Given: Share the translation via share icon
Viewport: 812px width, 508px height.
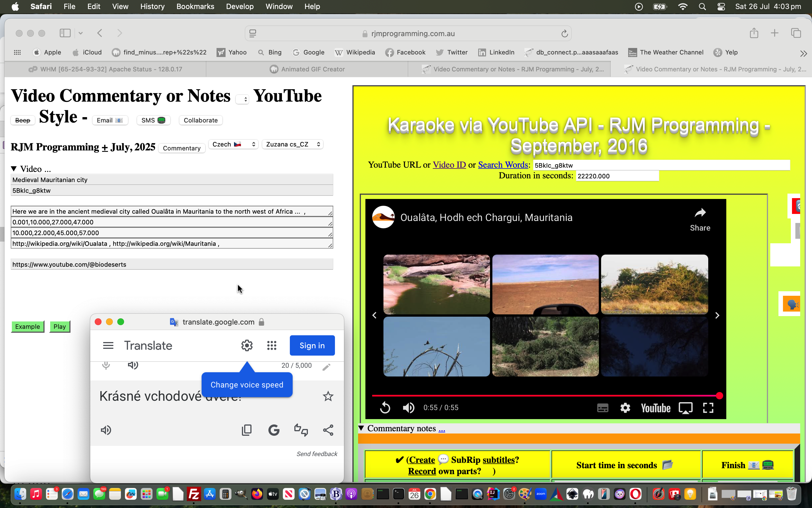Looking at the screenshot, I should pyautogui.click(x=328, y=430).
